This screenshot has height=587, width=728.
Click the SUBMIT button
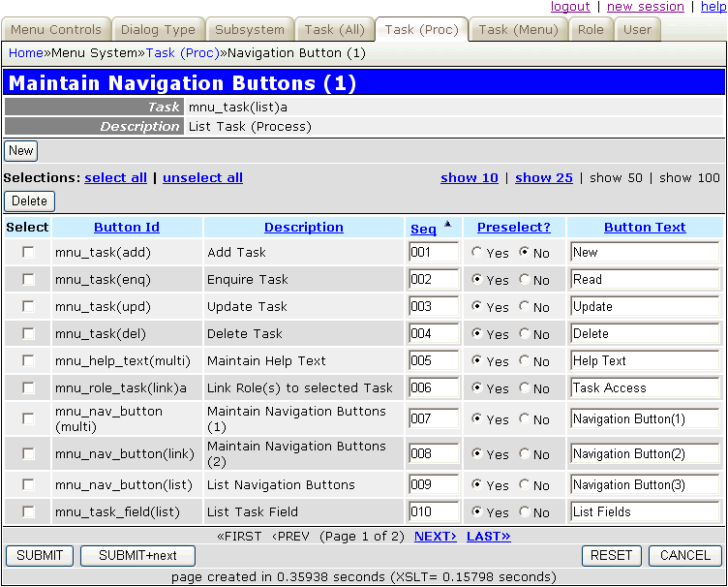[40, 556]
